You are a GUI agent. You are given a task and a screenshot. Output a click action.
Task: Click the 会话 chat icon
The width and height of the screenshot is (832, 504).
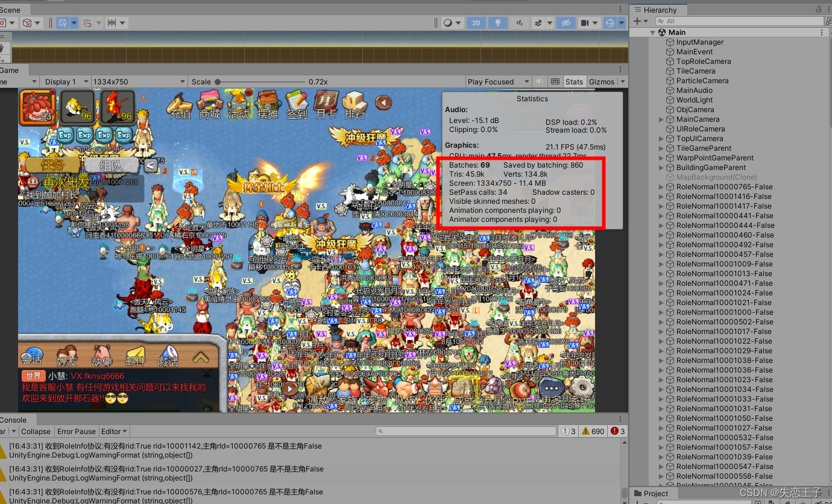click(x=32, y=356)
